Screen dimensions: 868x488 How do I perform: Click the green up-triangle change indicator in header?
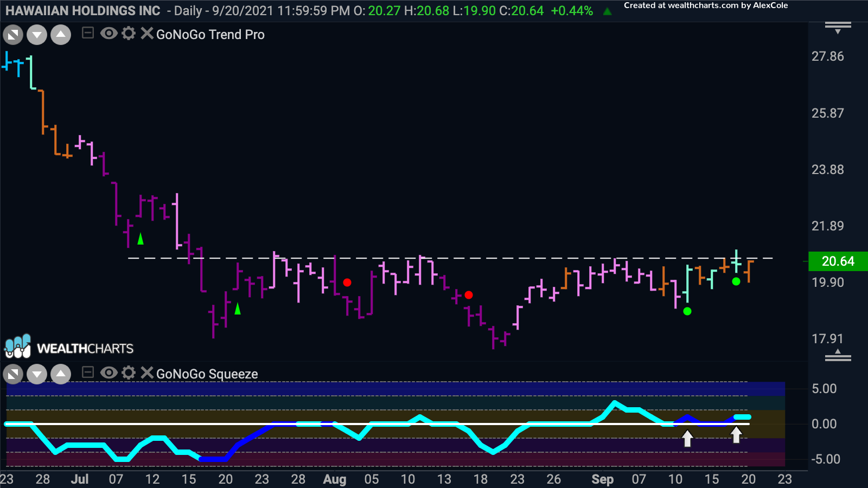pos(608,11)
